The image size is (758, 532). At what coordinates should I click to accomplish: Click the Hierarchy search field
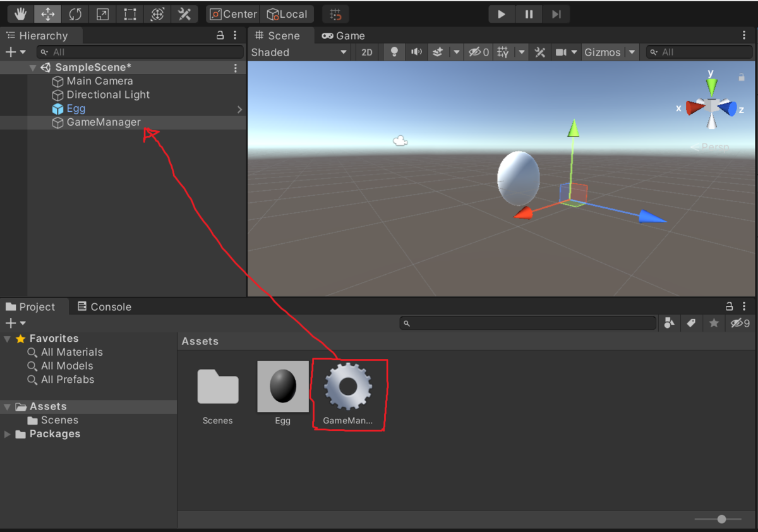(140, 52)
